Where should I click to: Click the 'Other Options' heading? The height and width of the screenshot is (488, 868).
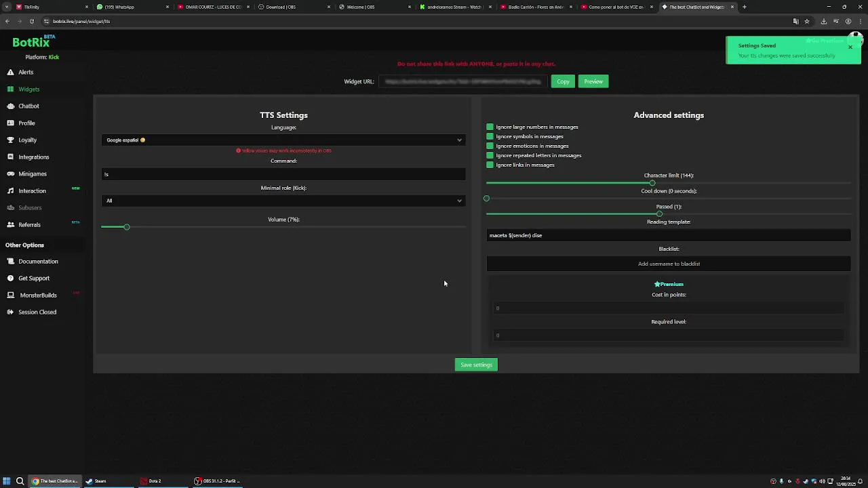[24, 245]
